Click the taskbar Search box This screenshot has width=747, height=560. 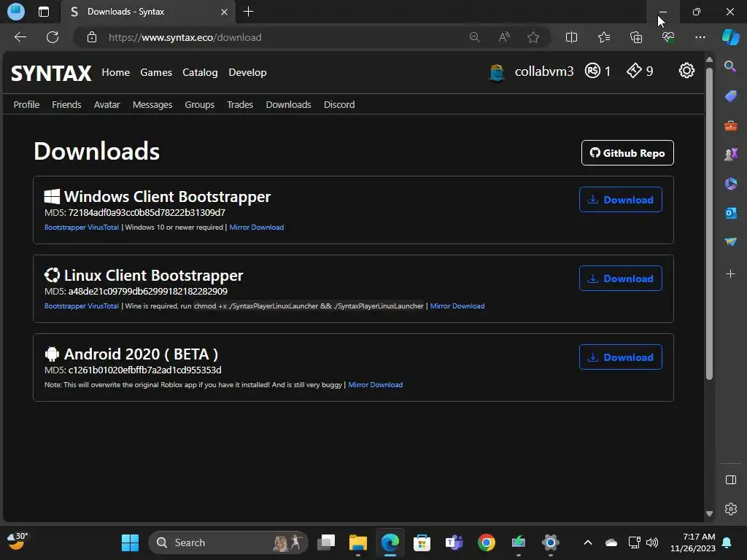(x=228, y=542)
